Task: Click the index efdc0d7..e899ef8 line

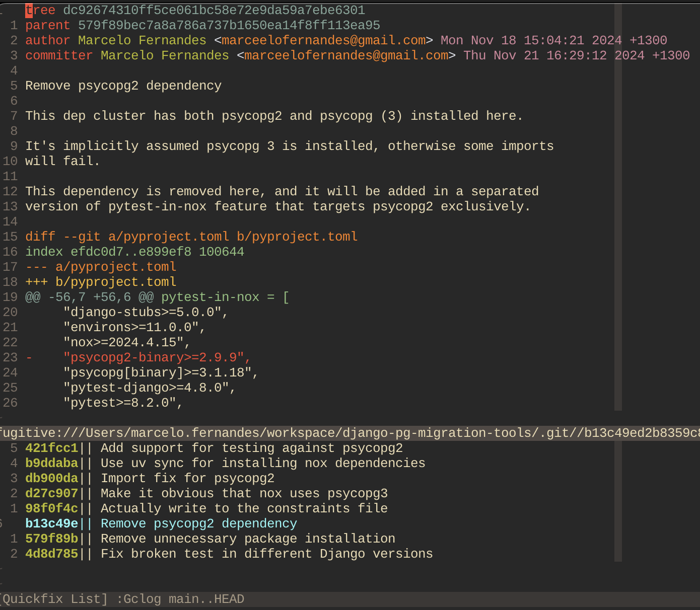Action: coord(134,252)
